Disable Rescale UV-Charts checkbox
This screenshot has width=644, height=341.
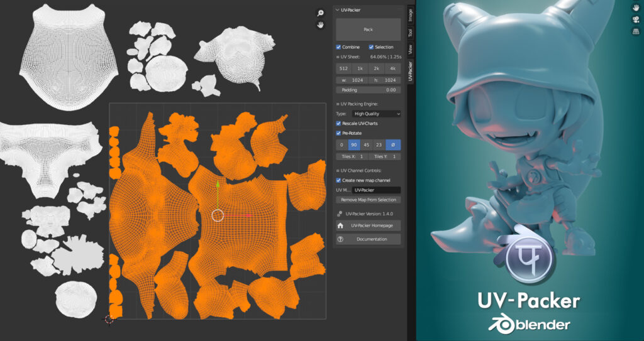click(x=338, y=124)
